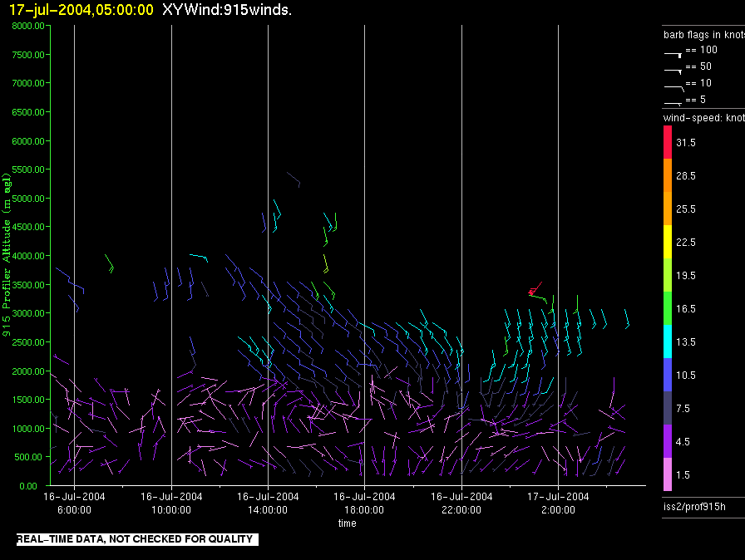Click the 3500.00 altitude axis label

(x=28, y=285)
